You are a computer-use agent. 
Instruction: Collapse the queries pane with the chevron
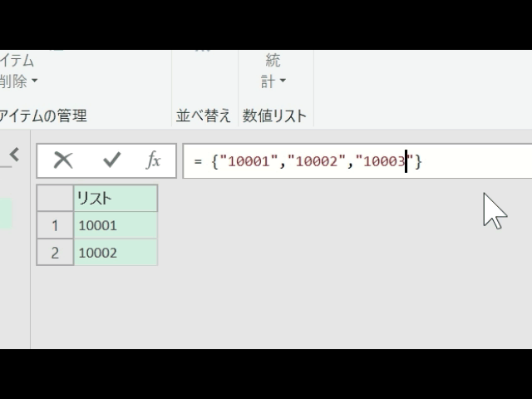pyautogui.click(x=14, y=155)
